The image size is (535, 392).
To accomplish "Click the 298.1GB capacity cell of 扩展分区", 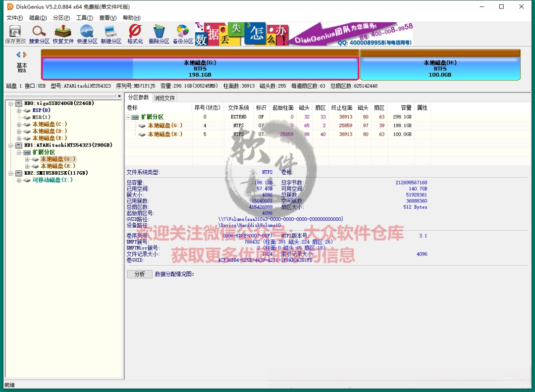I will [402, 117].
